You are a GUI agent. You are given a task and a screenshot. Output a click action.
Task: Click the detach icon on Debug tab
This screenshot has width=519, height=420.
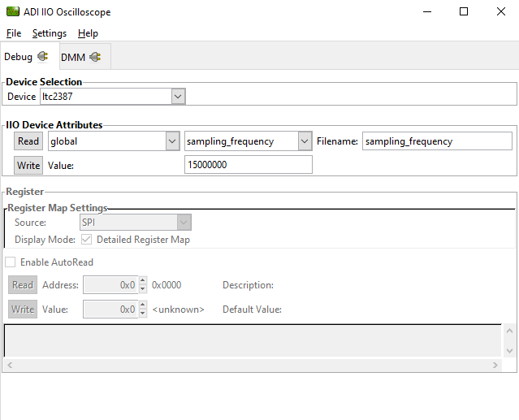[42, 57]
